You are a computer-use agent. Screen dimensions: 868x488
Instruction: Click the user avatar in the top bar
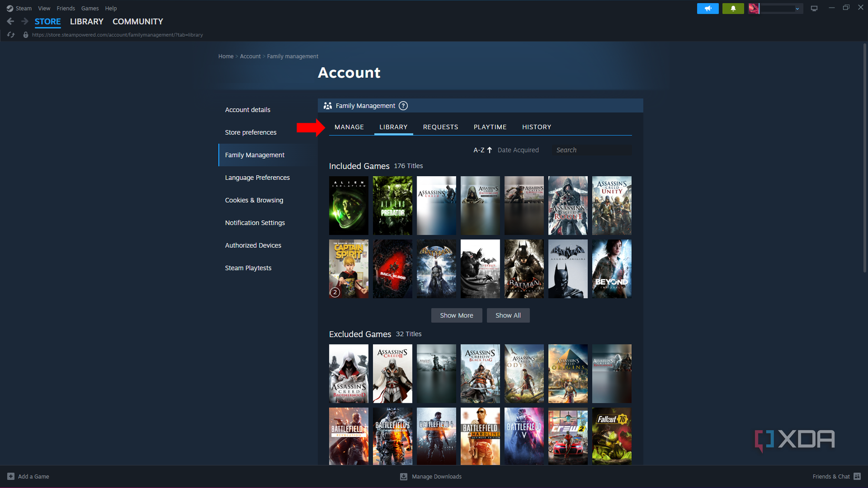pyautogui.click(x=754, y=8)
